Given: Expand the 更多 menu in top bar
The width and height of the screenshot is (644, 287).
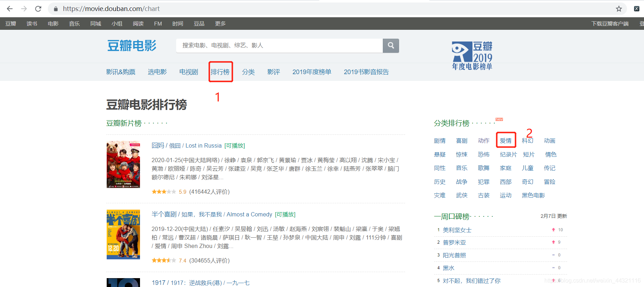Looking at the screenshot, I should (x=220, y=24).
